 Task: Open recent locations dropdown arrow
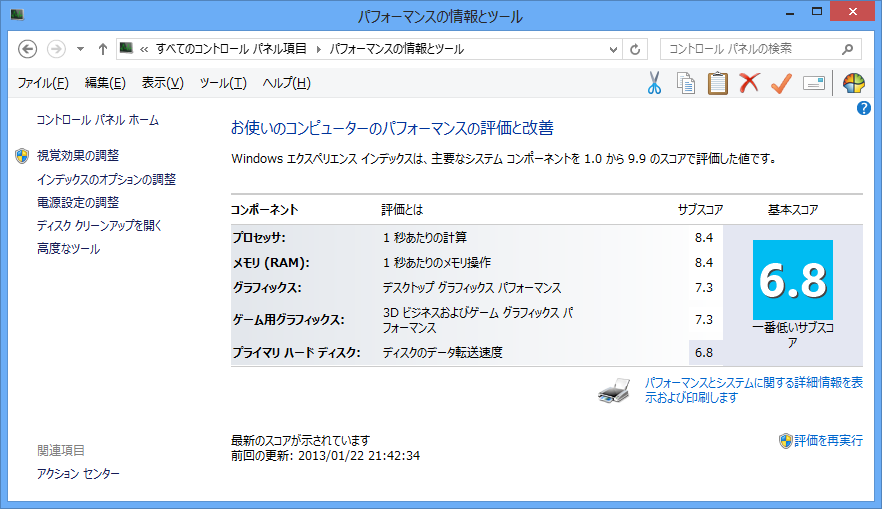[x=80, y=49]
